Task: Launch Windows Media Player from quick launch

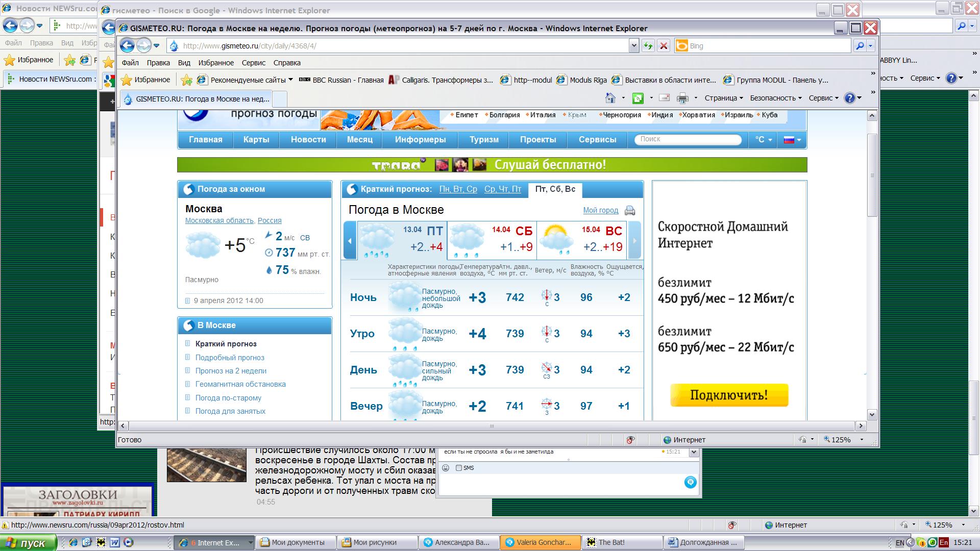Action: pyautogui.click(x=128, y=542)
